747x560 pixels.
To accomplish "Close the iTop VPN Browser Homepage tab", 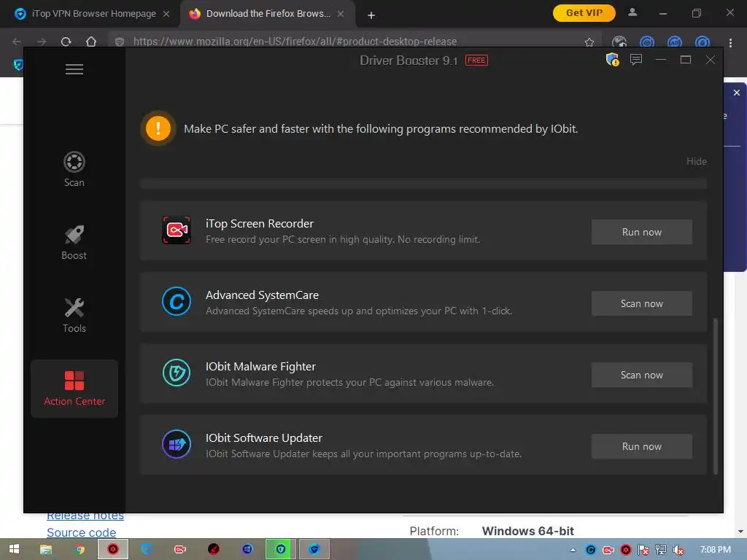I will coord(166,14).
